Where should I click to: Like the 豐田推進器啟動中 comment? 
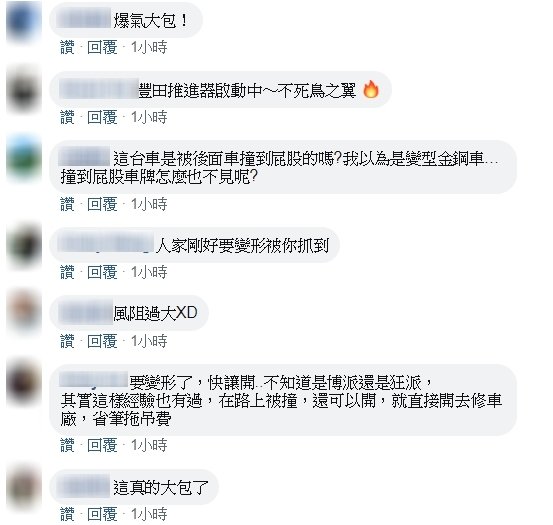click(67, 117)
